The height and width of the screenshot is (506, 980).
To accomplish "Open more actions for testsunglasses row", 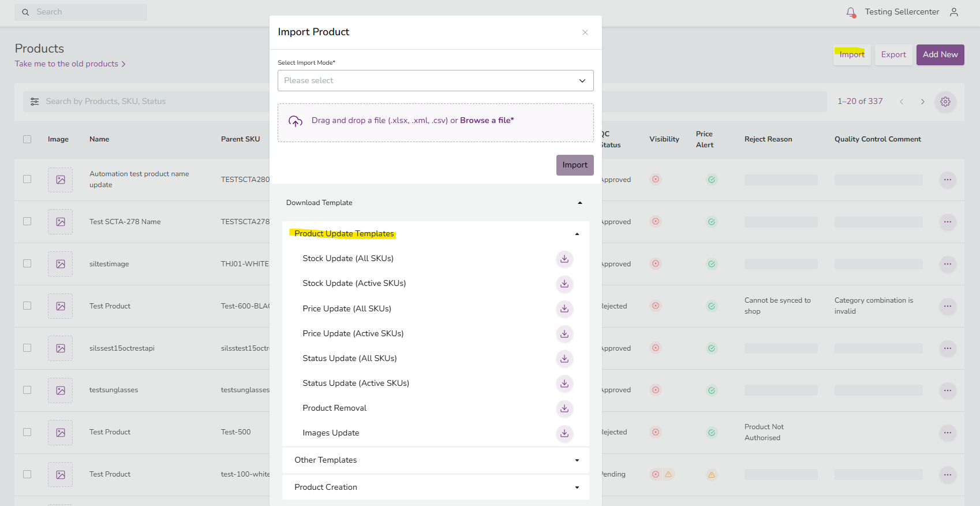I will pos(948,390).
